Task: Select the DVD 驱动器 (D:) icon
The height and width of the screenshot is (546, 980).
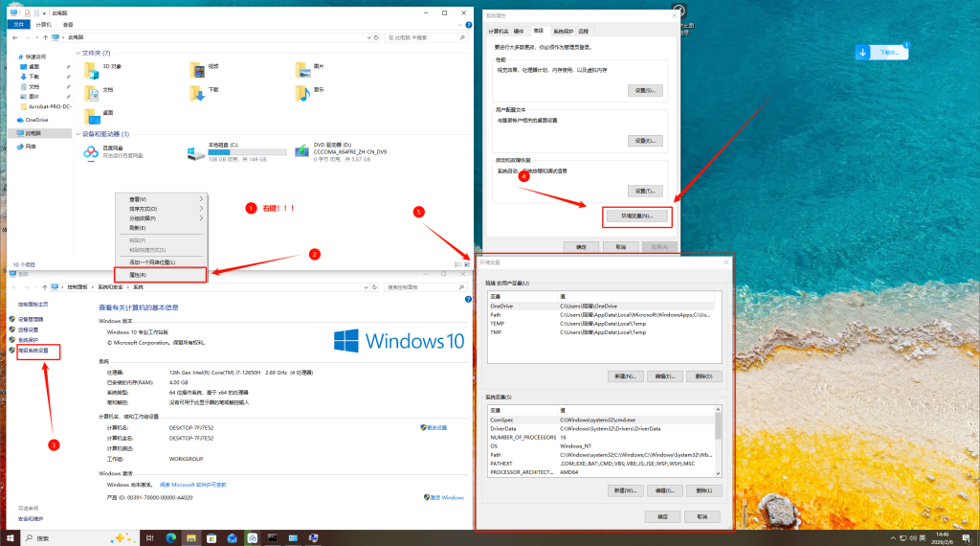Action: coord(301,150)
